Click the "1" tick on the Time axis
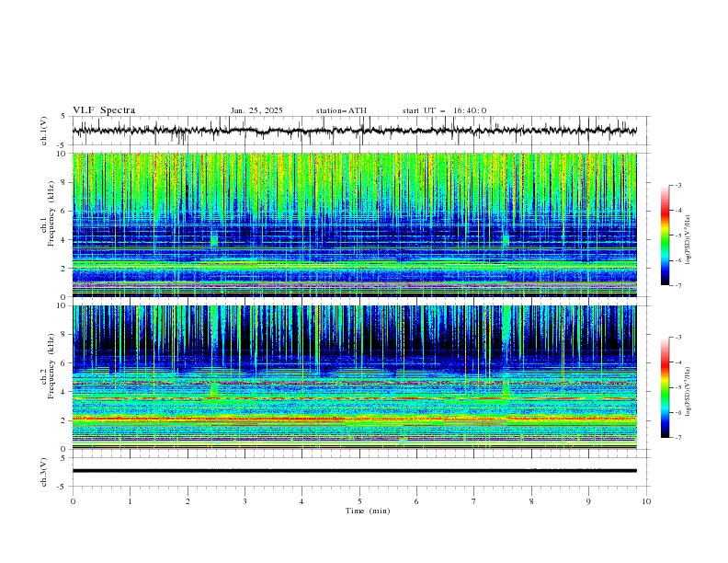The image size is (728, 563). (x=130, y=501)
